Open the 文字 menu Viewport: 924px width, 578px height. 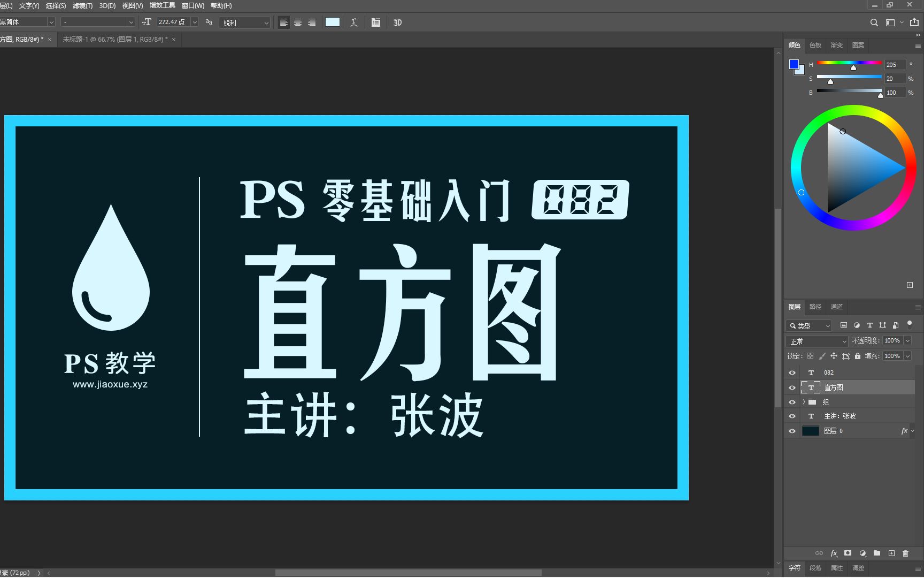click(29, 5)
